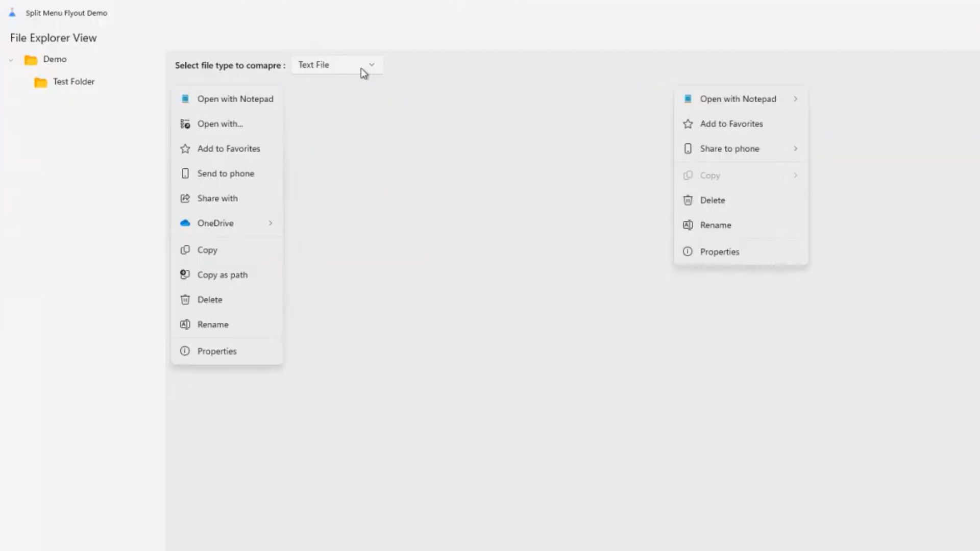Click the star icon in the right menu

pos(688,123)
